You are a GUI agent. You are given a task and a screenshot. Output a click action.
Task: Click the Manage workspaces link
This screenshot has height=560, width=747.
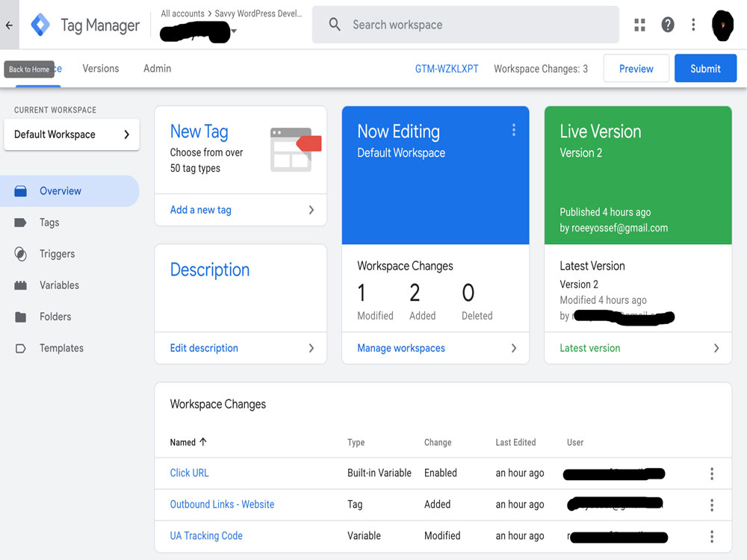pos(401,348)
